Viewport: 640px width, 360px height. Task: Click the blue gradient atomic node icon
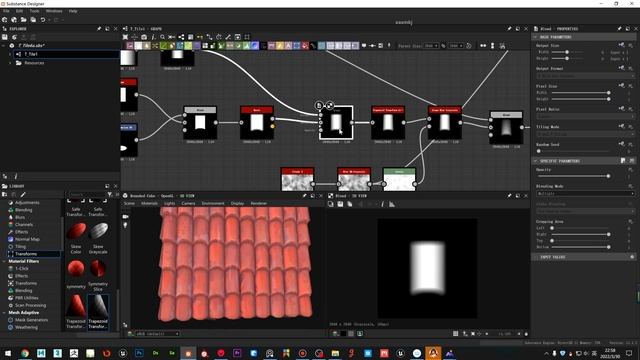[x=255, y=46]
